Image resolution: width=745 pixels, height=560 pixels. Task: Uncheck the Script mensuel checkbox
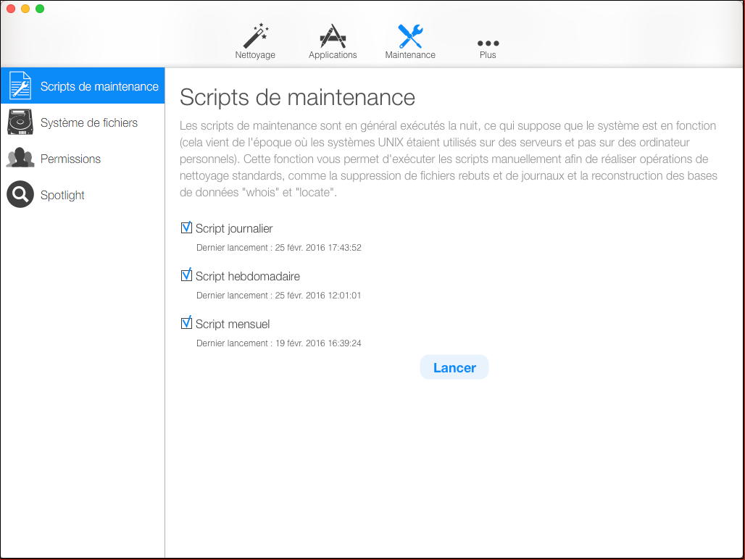pos(187,323)
